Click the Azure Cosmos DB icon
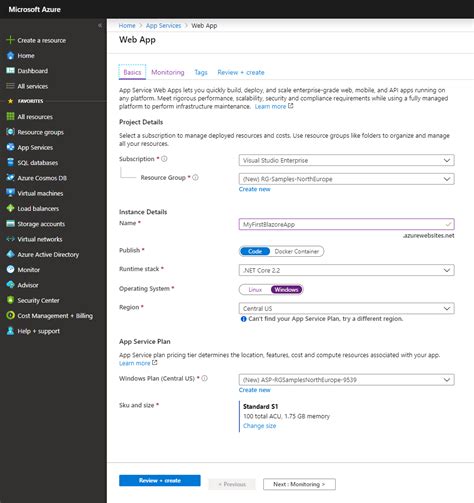Viewport: 474px width, 503px height. (x=10, y=178)
